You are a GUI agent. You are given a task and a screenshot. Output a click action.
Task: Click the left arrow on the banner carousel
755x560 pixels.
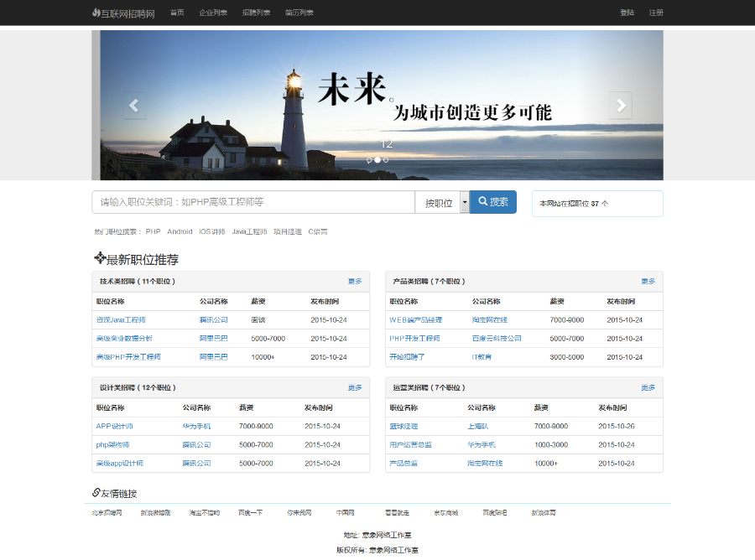point(134,105)
